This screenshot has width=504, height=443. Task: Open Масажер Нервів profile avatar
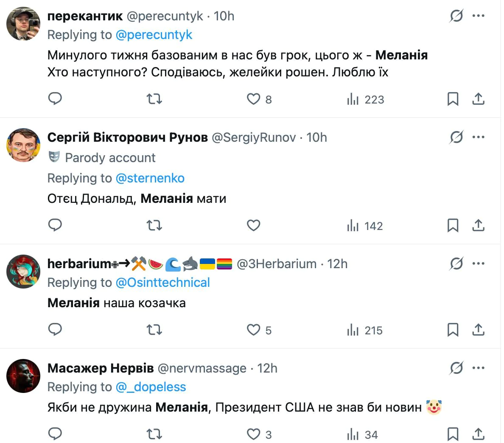tap(23, 376)
